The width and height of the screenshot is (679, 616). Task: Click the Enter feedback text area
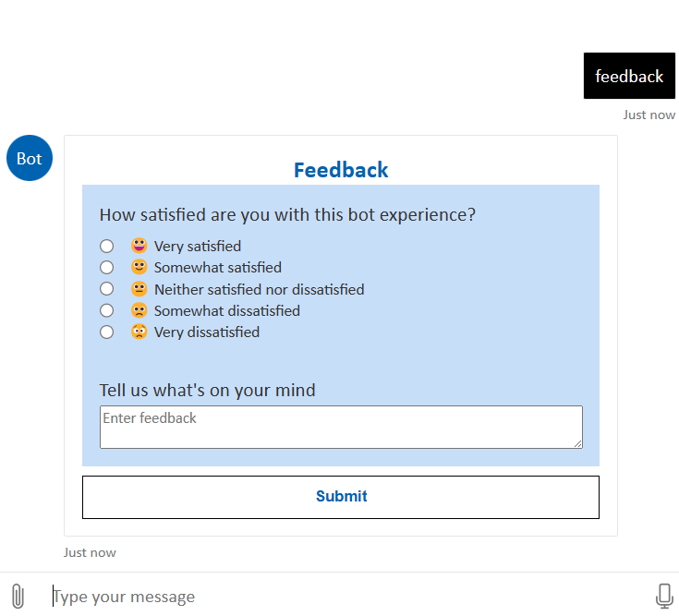pyautogui.click(x=341, y=427)
